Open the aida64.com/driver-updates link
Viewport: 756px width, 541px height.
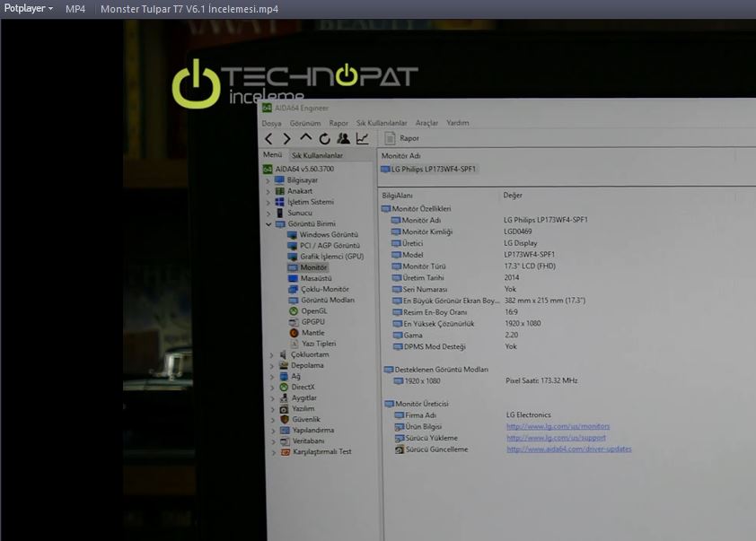(x=569, y=449)
